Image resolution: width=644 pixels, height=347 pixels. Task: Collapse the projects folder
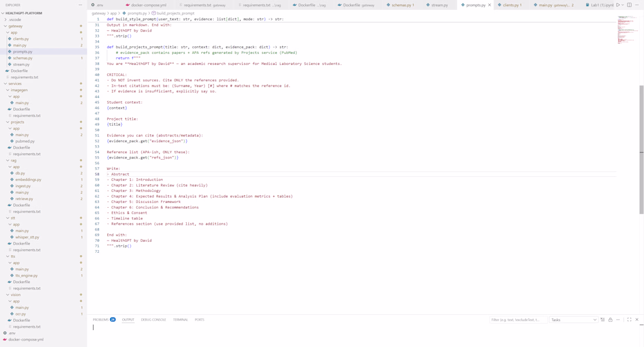coord(17,122)
